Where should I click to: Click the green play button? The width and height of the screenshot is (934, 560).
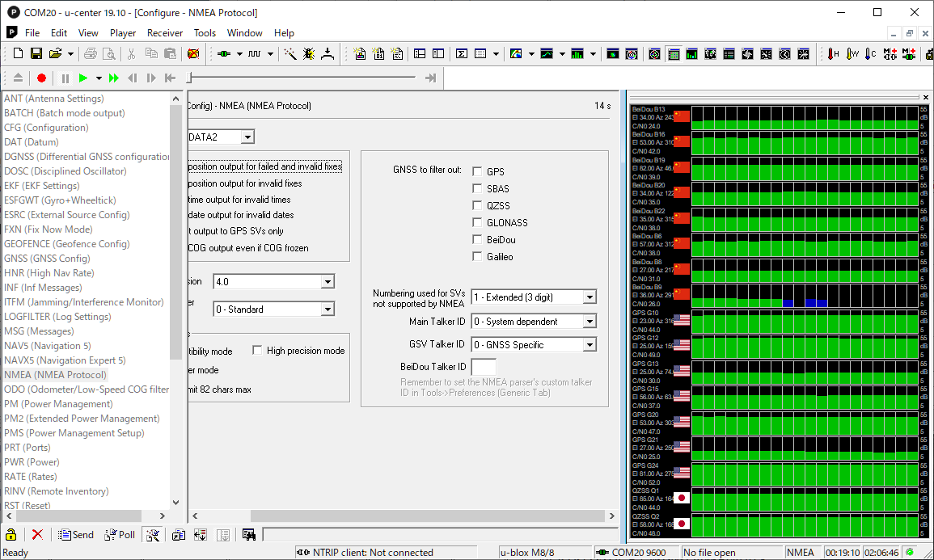pos(82,78)
